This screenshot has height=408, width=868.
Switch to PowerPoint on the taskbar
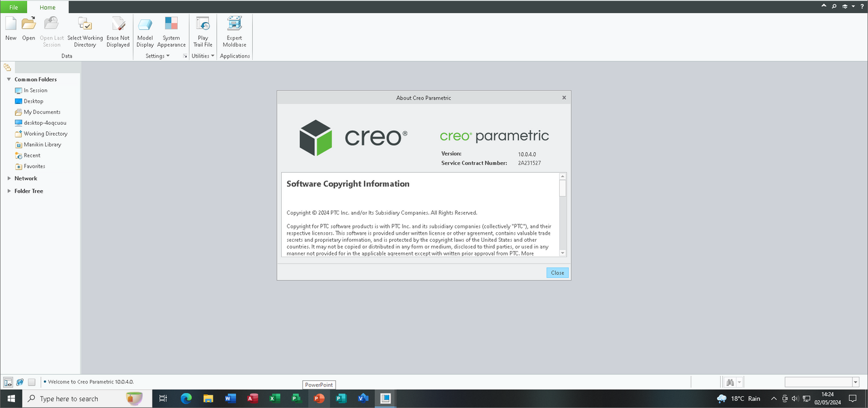point(319,398)
